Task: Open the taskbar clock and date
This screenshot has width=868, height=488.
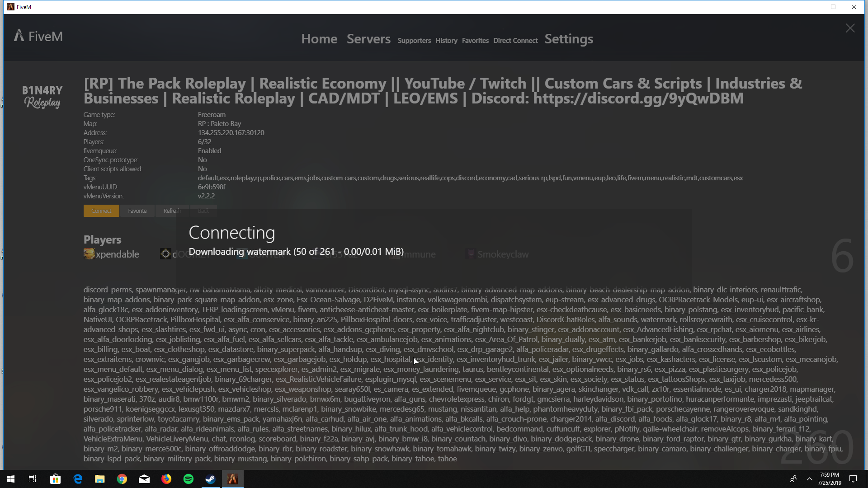Action: (x=830, y=479)
